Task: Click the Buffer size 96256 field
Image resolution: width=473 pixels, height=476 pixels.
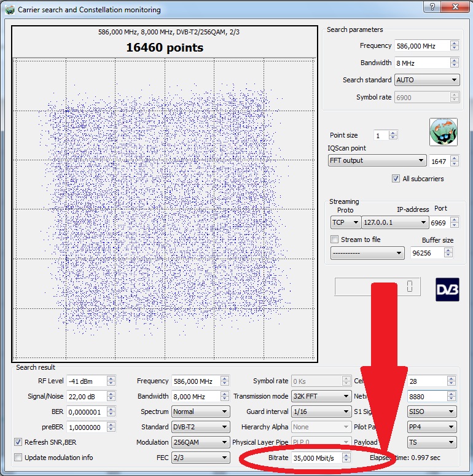Action: click(427, 253)
